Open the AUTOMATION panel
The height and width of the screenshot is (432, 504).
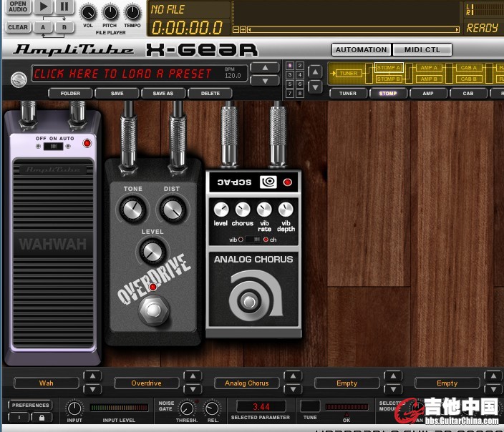(x=362, y=50)
